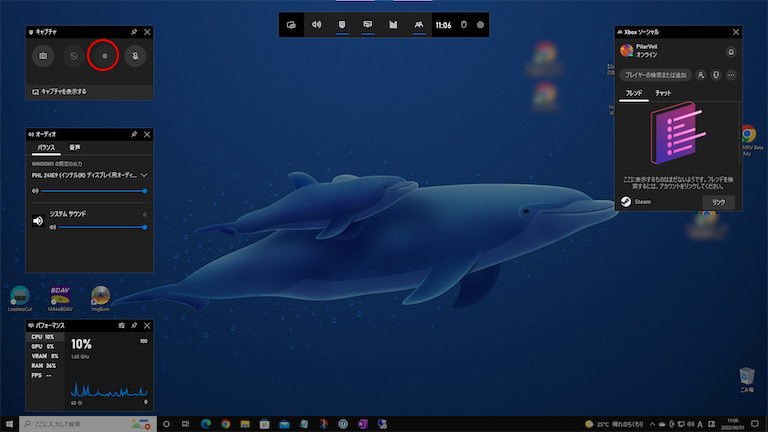Toggle the Xbox Social widget icon

tap(420, 24)
